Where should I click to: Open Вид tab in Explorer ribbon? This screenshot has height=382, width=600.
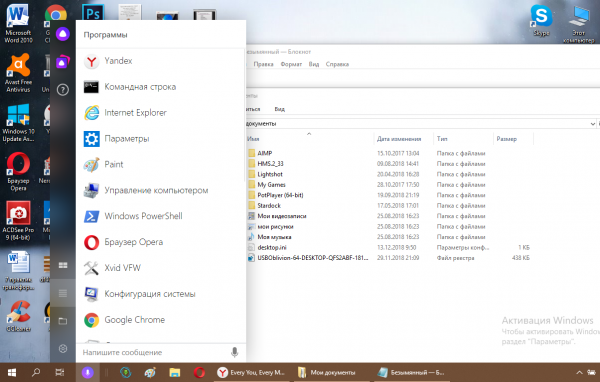point(279,109)
